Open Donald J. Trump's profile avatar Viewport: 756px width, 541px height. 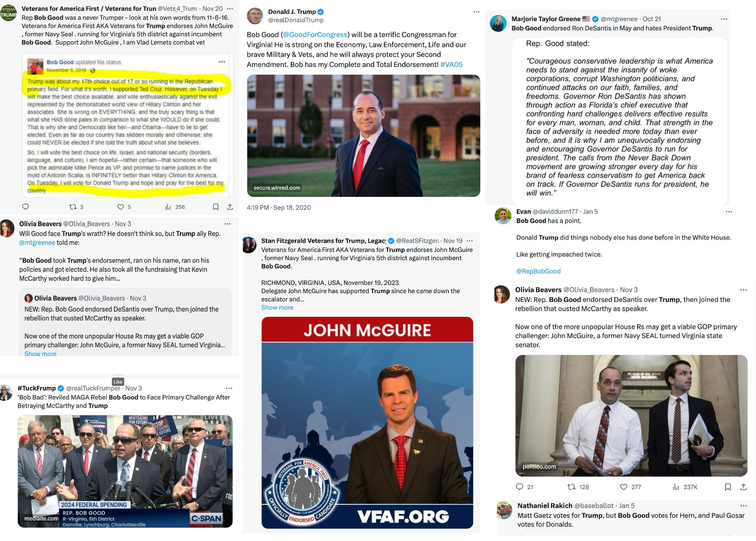click(x=255, y=16)
